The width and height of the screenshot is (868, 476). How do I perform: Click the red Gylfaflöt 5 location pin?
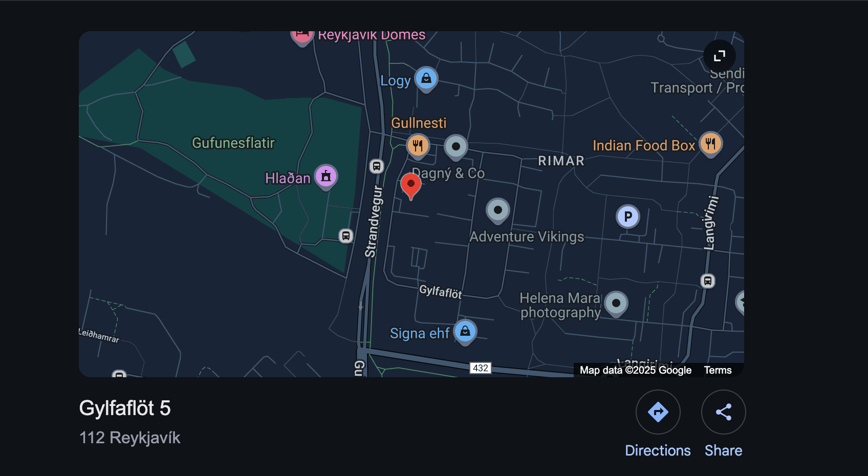click(x=410, y=186)
